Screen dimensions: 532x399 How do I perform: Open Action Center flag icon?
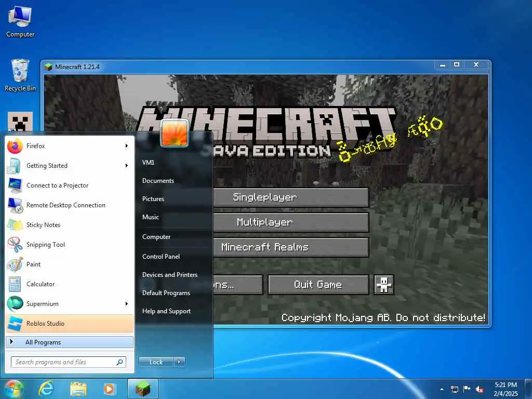pos(467,389)
